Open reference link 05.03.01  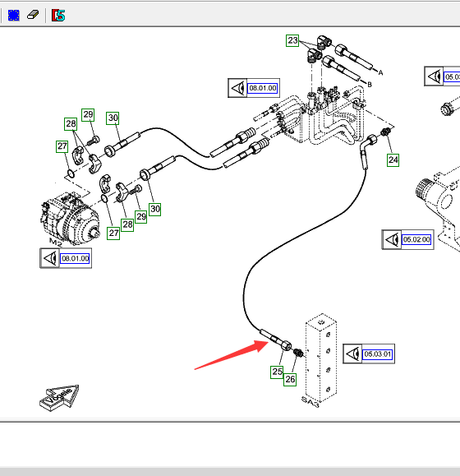[378, 354]
